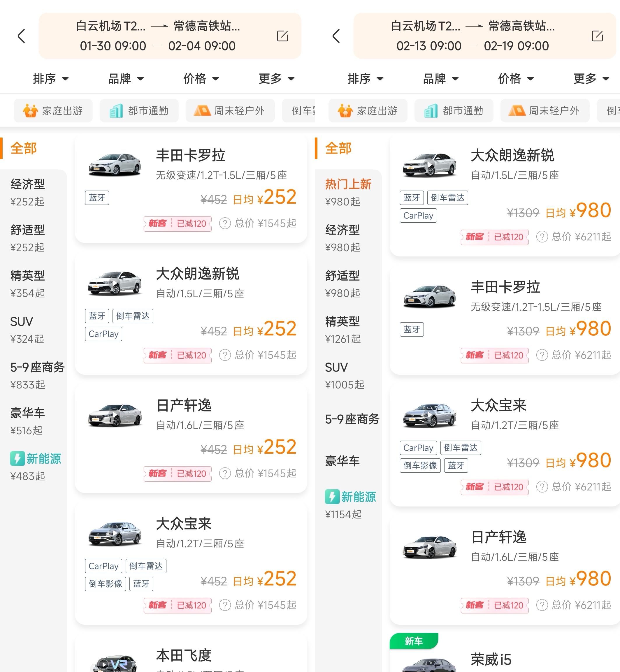Viewport: 620px width, 672px height.
Task: Play VR view on 本田飞度 thumbnail
Action: point(104,664)
